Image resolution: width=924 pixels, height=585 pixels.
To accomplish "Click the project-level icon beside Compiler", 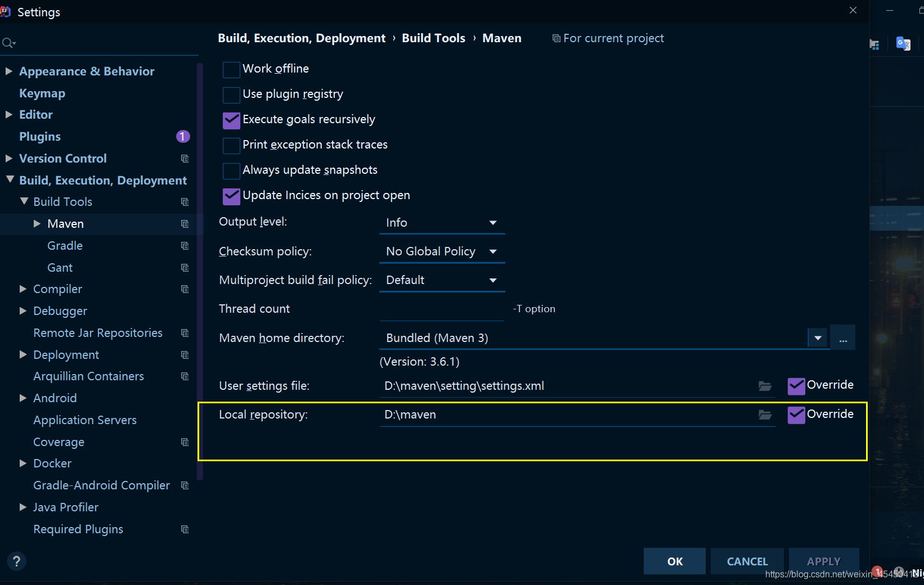I will [185, 289].
